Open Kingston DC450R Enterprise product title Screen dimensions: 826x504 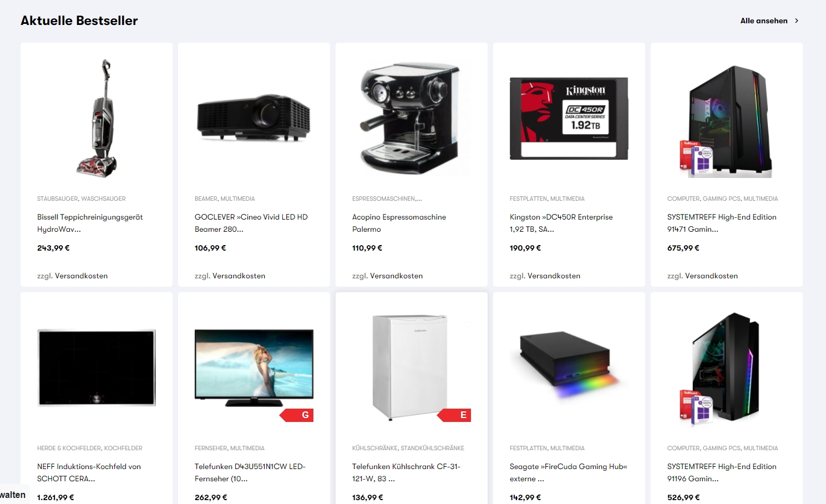[x=561, y=223]
